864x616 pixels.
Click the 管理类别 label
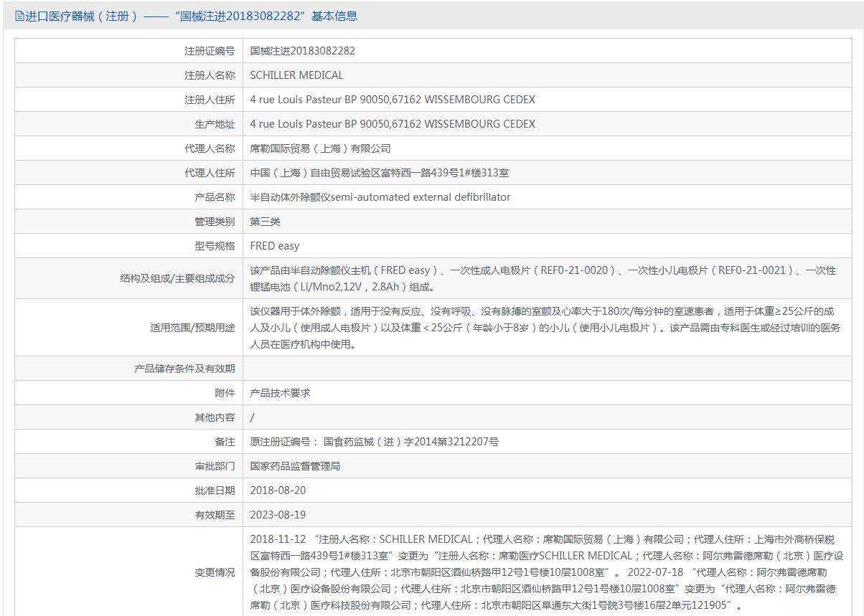[x=215, y=222]
